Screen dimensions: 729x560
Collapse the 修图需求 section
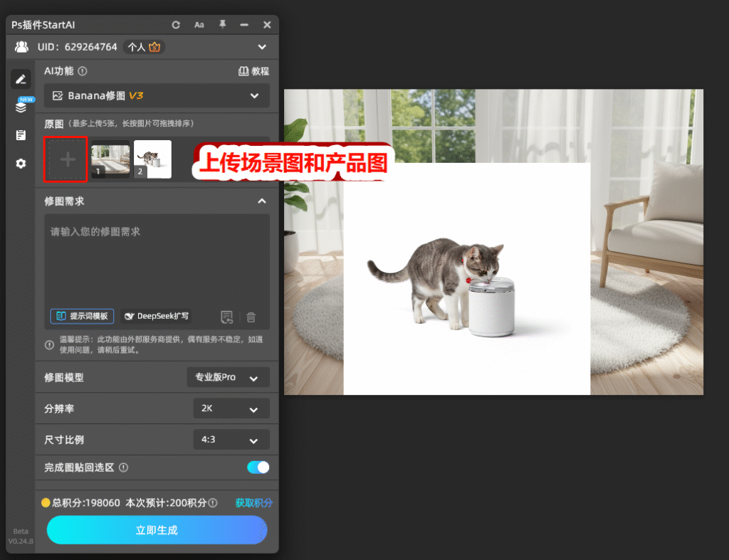point(262,201)
